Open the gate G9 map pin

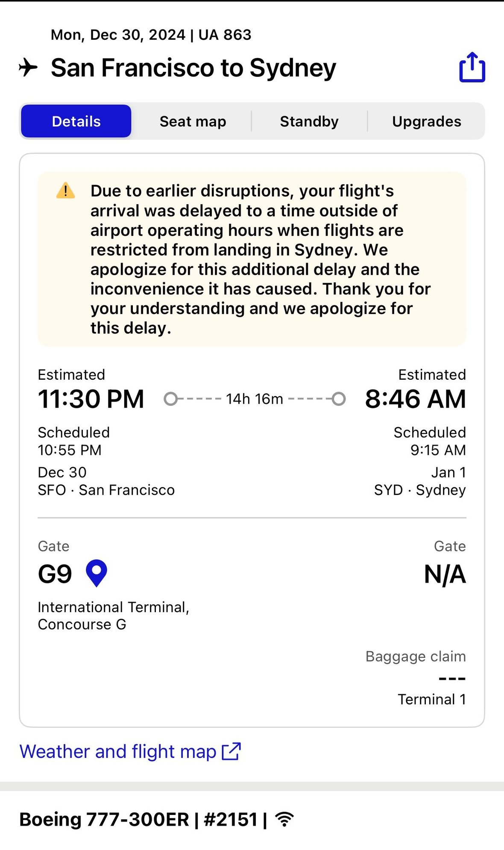pos(97,573)
